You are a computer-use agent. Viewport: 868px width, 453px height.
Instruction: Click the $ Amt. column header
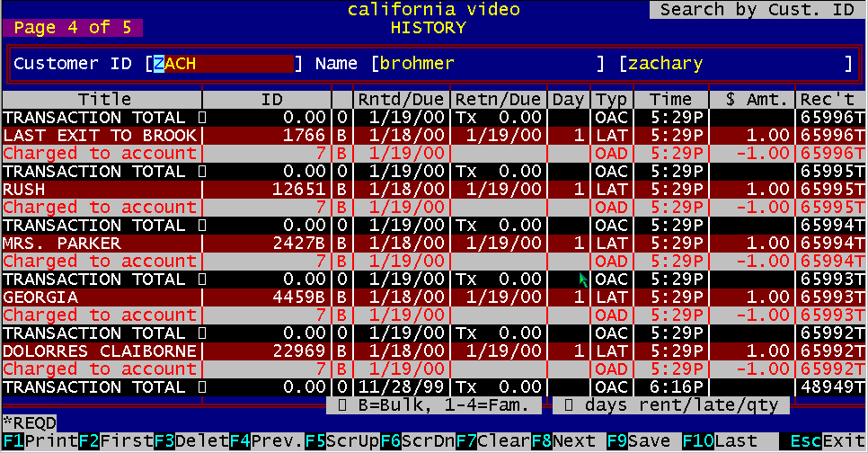point(753,99)
